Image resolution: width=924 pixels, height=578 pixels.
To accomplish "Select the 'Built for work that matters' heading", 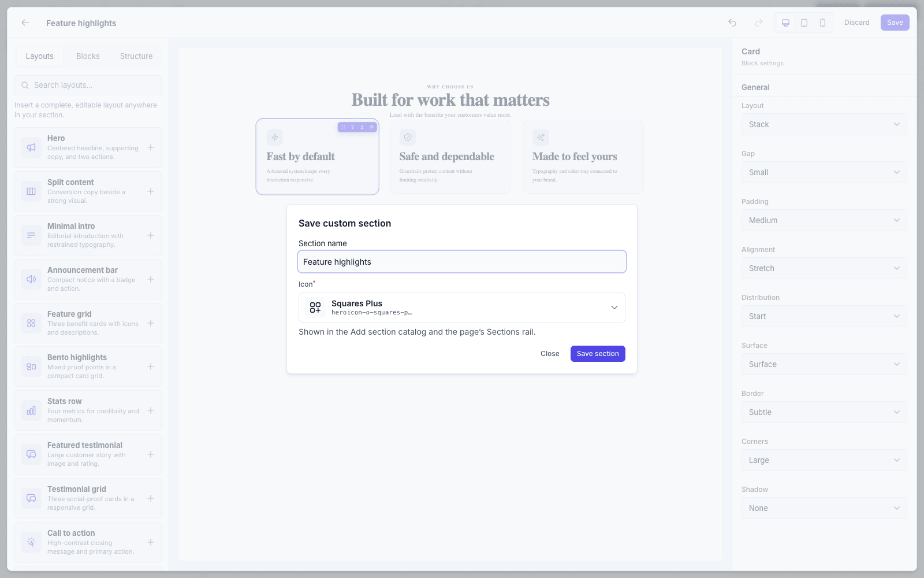I will click(450, 100).
